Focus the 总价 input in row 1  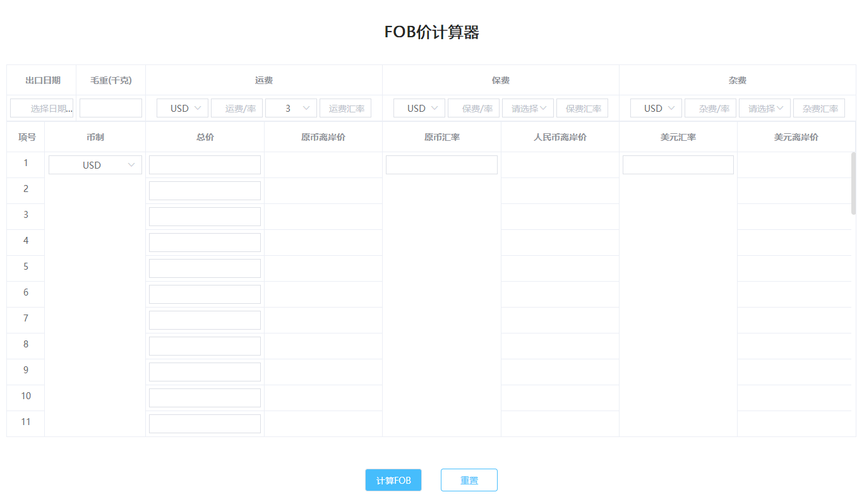point(205,165)
